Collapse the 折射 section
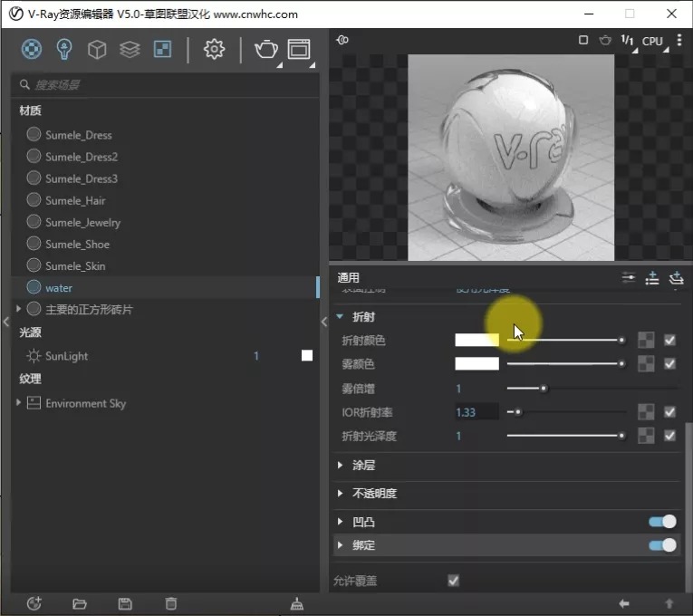This screenshot has width=693, height=616. 340,316
